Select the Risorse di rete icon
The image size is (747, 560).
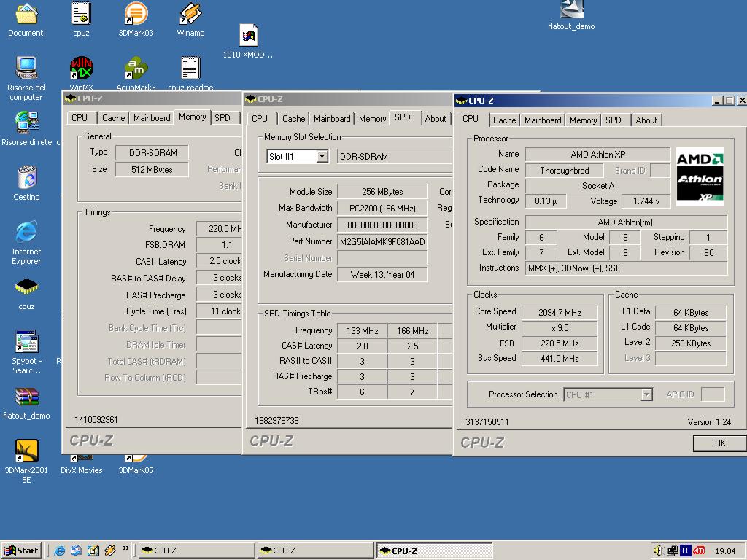pyautogui.click(x=27, y=122)
